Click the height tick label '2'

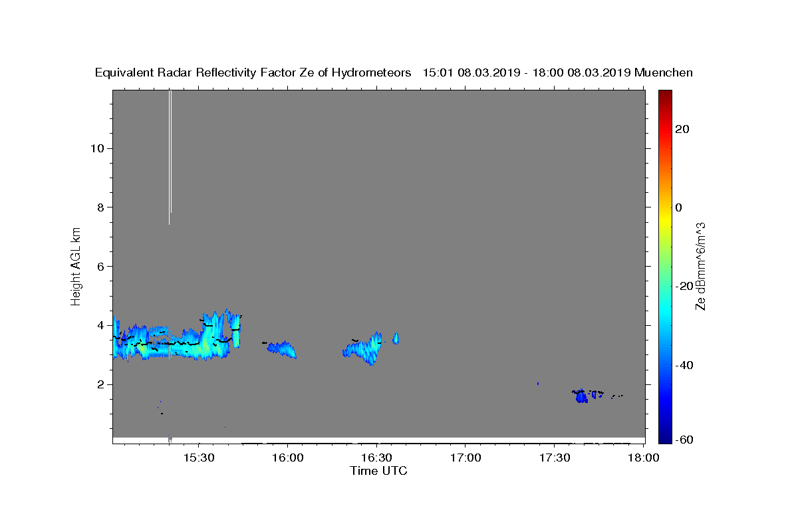(x=101, y=384)
